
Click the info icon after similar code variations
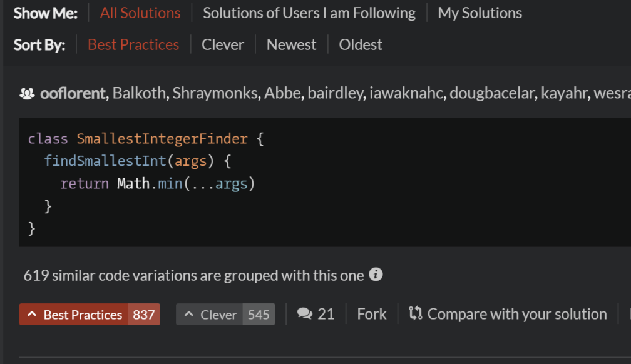click(x=376, y=275)
